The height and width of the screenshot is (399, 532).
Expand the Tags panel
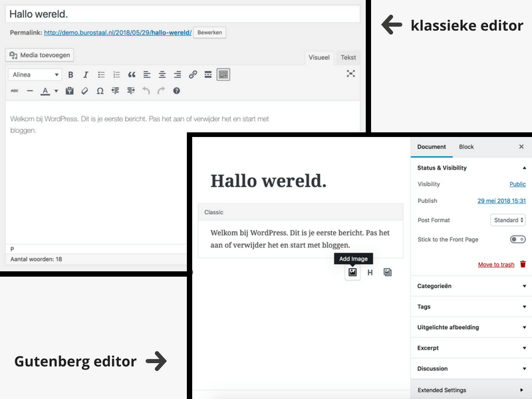click(x=471, y=307)
